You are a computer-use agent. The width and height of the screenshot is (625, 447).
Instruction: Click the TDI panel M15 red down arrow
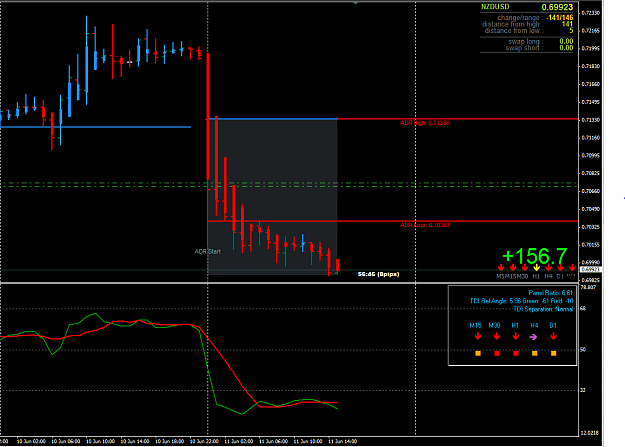(x=478, y=337)
